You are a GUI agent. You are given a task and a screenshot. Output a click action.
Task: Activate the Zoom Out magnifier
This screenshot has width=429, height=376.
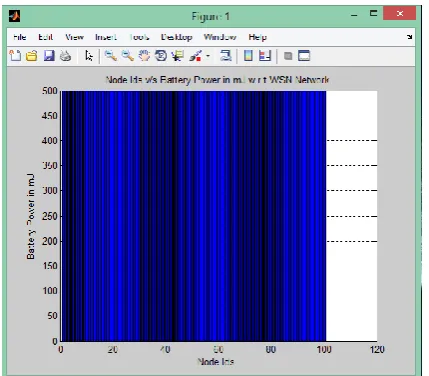click(127, 56)
